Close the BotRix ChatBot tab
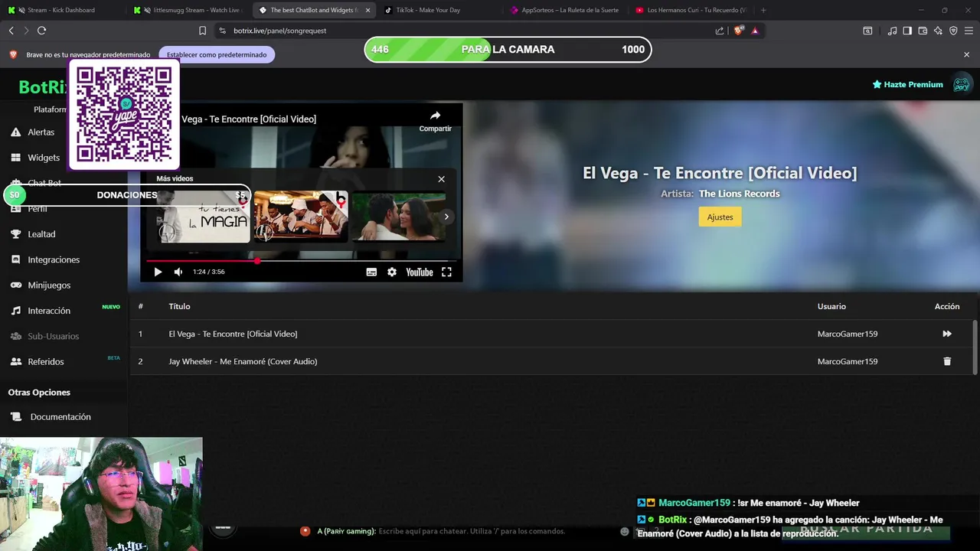980x551 pixels. (x=367, y=10)
